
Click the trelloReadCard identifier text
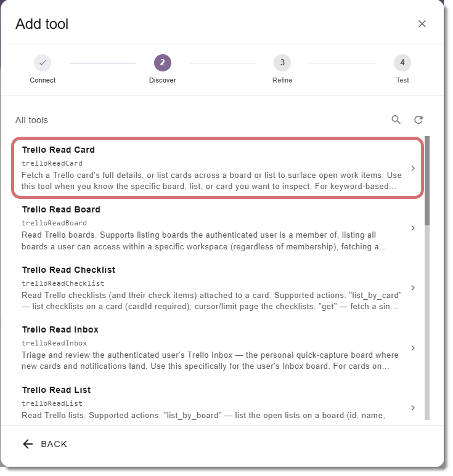[x=52, y=163]
